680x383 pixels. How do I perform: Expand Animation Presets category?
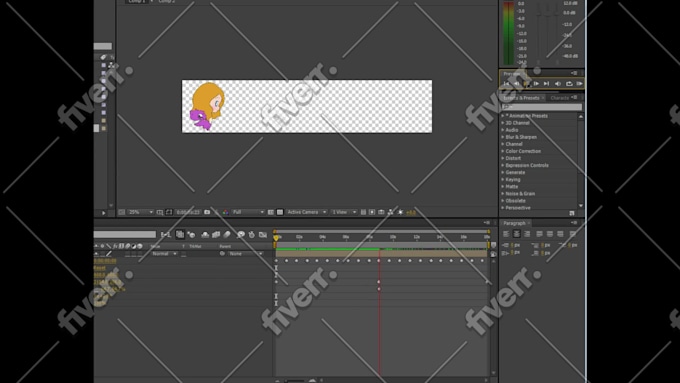(x=503, y=116)
